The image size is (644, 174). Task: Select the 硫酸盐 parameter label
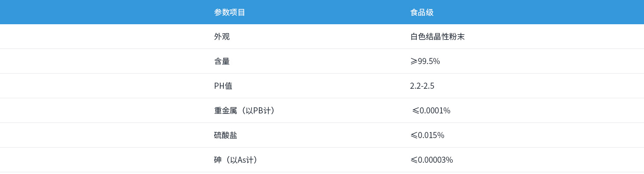point(226,135)
